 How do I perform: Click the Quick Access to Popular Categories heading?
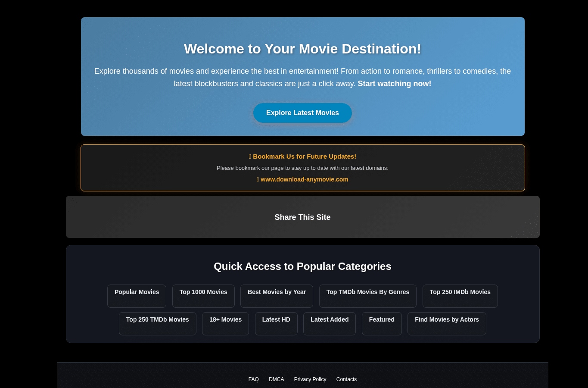302,266
